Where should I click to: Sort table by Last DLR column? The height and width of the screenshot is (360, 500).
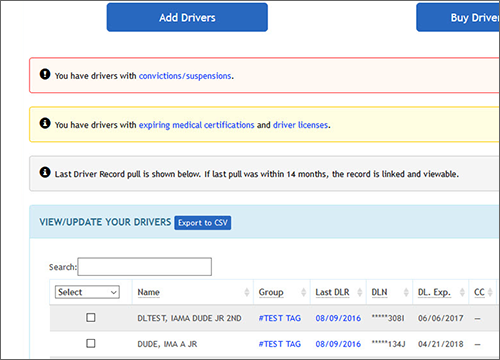pos(332,292)
